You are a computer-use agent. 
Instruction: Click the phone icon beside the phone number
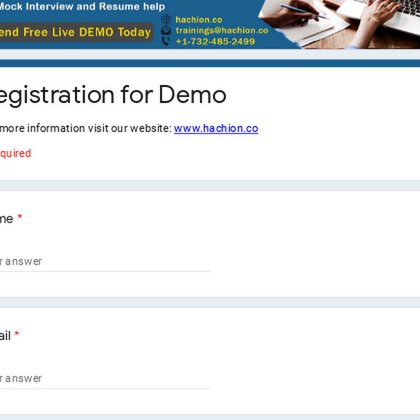click(166, 41)
